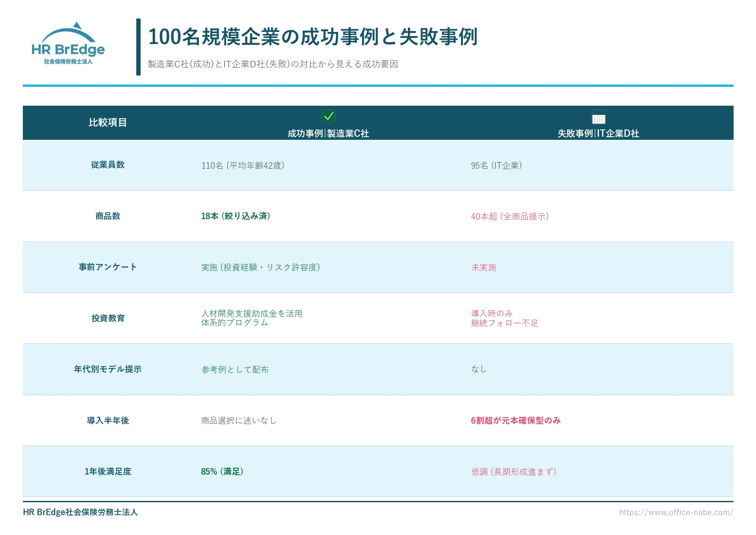Click cell 95名 (IT企業)
The width and height of the screenshot is (756, 535).
[496, 165]
